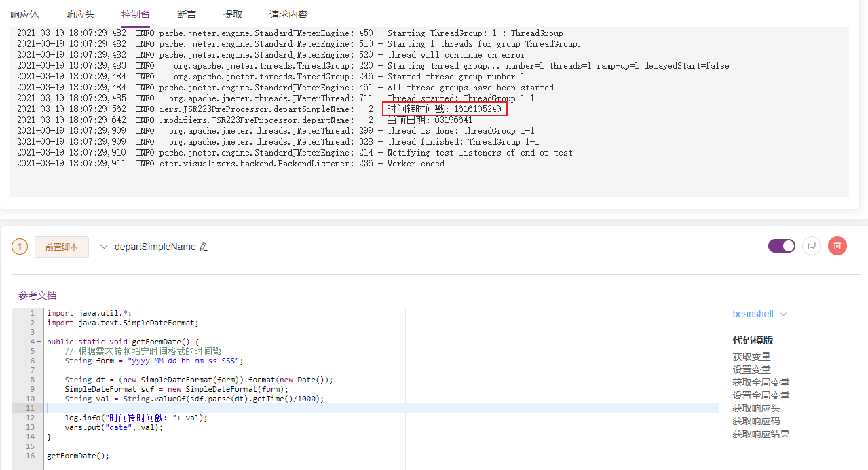Viewport: 868px width, 470px height.
Task: Click 'import java.text.SimpleDateFormat;' on line 2
Action: (123, 323)
